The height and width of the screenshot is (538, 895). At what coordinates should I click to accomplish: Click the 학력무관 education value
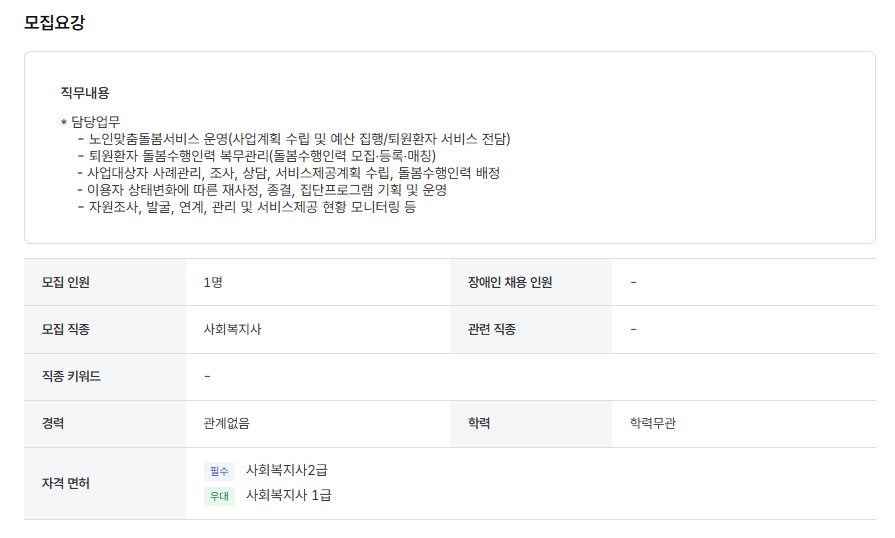pos(652,423)
